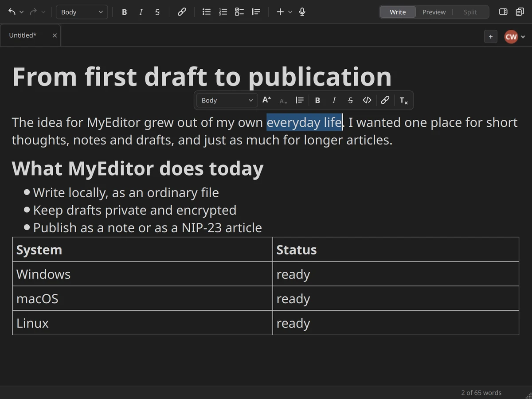The height and width of the screenshot is (399, 532).
Task: Clear formatting with the Tx icon
Action: click(403, 101)
